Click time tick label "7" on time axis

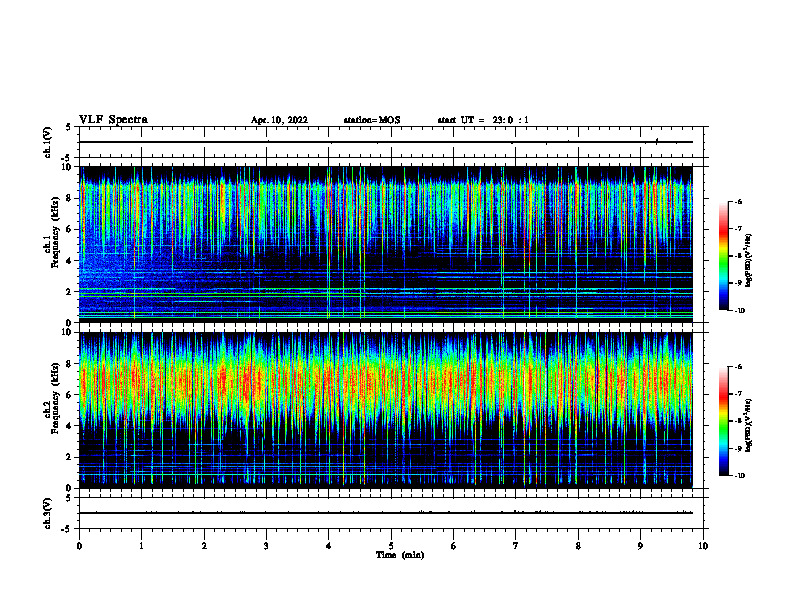[x=515, y=546]
